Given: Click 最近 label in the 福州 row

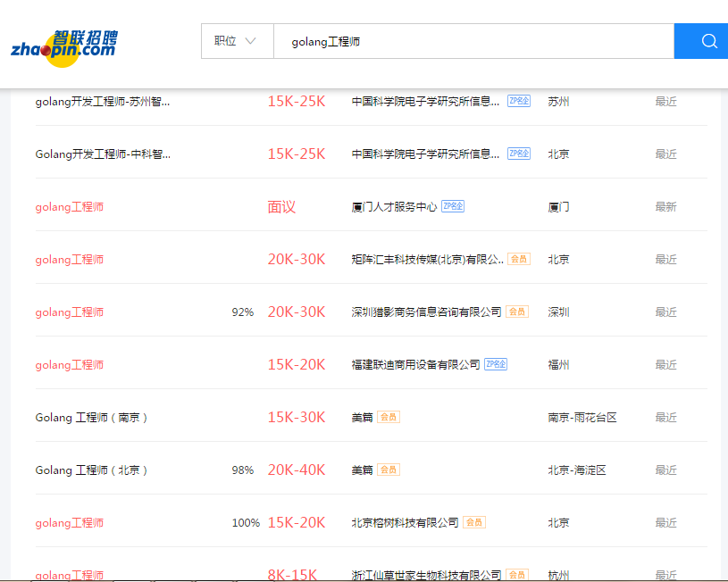Looking at the screenshot, I should tap(665, 365).
